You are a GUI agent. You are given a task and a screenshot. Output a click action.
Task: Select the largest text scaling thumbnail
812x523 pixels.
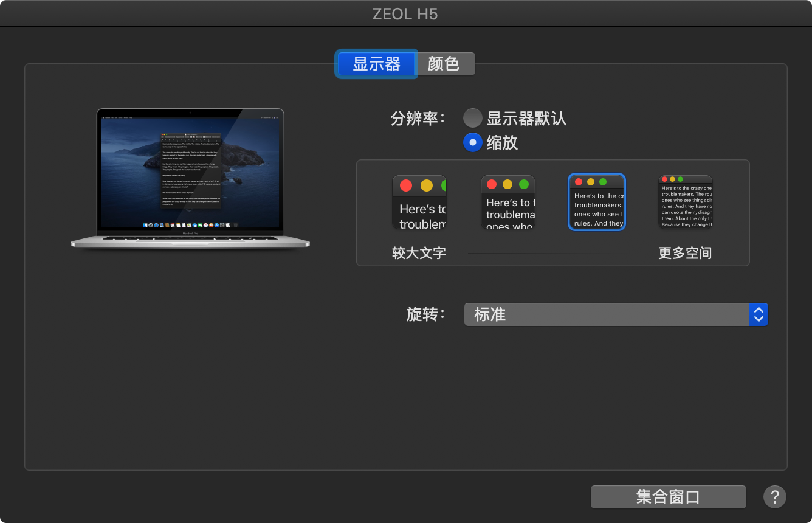coord(419,203)
